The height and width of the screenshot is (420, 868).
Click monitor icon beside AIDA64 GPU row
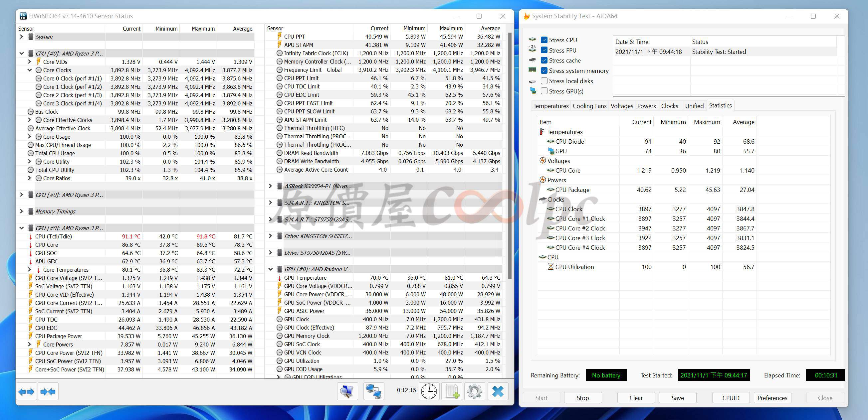coord(551,151)
